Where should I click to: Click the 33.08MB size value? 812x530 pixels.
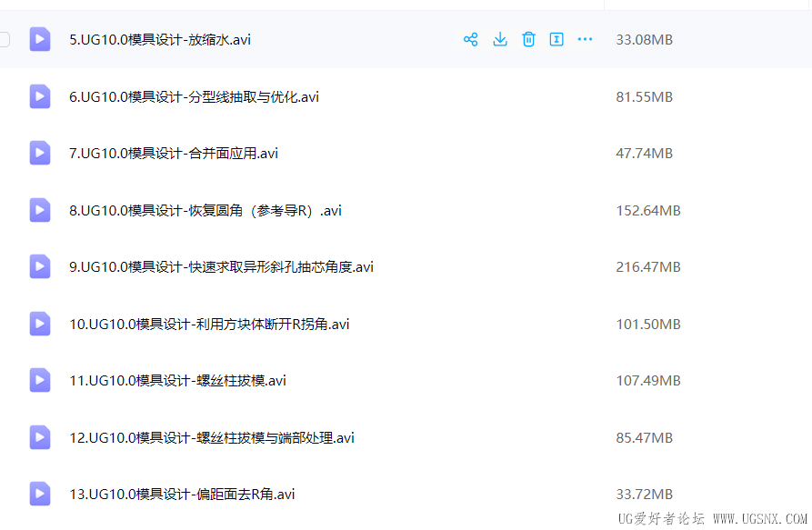point(644,40)
